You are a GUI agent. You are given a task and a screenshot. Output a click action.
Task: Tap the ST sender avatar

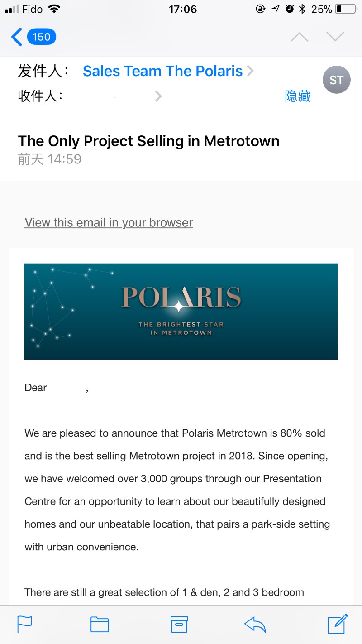coord(336,80)
